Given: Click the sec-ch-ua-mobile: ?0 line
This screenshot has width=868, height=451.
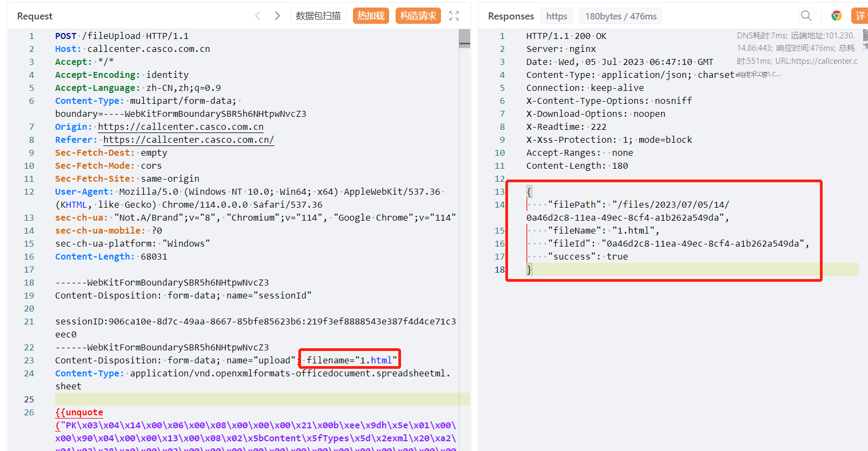Looking at the screenshot, I should coord(108,230).
